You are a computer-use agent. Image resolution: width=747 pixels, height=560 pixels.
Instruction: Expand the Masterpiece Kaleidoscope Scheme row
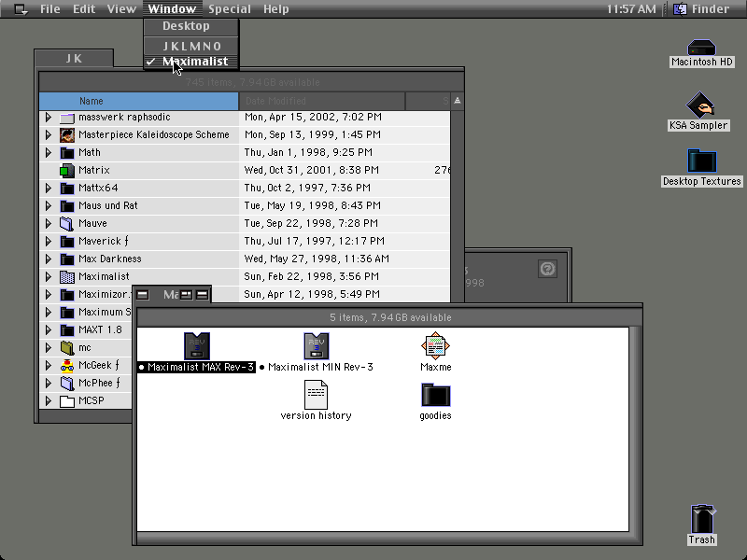coord(49,134)
